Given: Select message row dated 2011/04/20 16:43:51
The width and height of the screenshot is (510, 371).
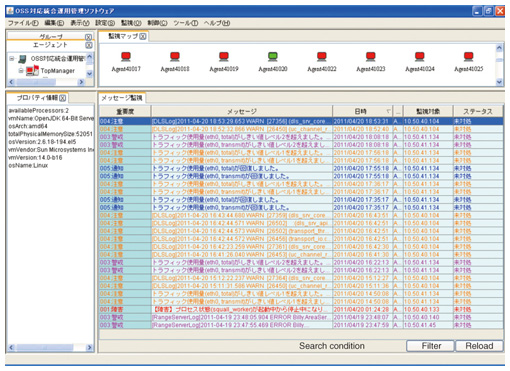Looking at the screenshot, I should coord(301,215).
